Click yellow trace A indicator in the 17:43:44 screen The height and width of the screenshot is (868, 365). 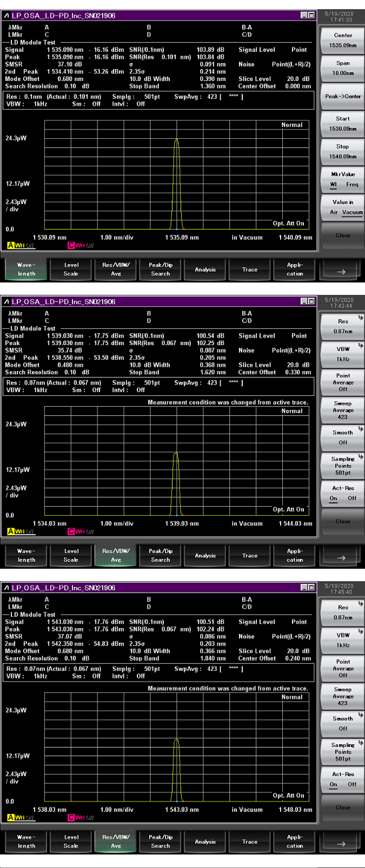[11, 531]
